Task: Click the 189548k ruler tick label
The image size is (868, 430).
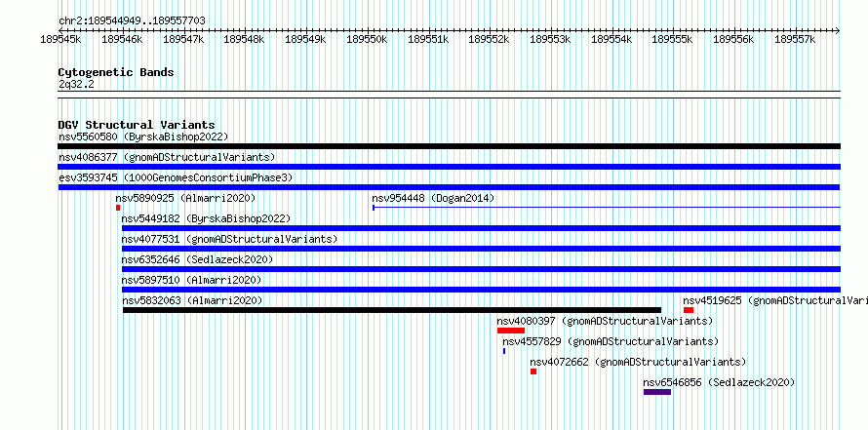Action: pyautogui.click(x=244, y=39)
